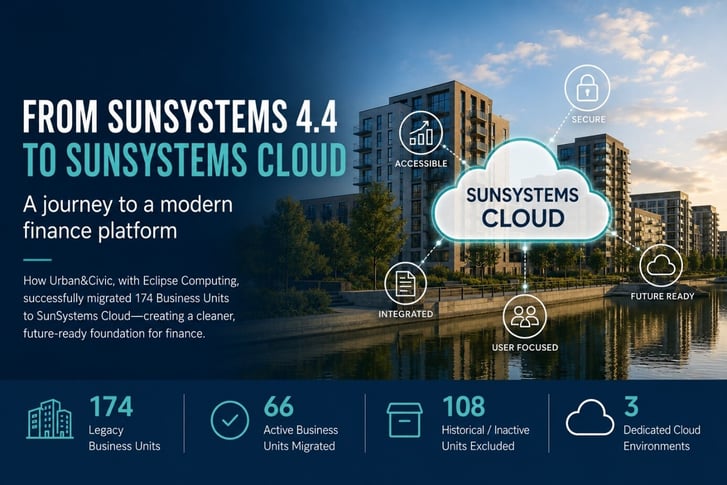Click the text 'Dedicated Cloud Environments'
This screenshot has height=485, width=727.
click(x=662, y=438)
